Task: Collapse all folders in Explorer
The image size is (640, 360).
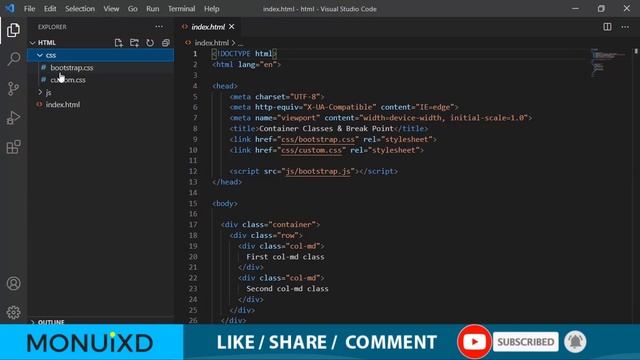Action: point(166,43)
